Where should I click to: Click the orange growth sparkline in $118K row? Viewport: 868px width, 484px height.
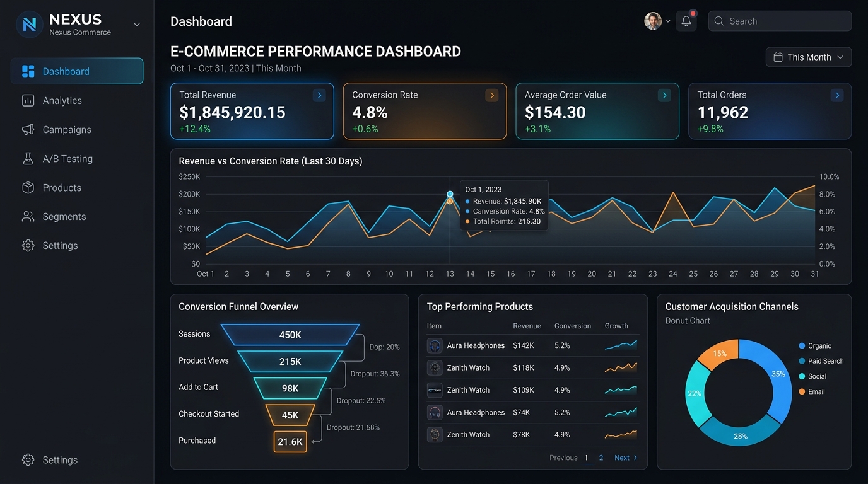tap(621, 367)
